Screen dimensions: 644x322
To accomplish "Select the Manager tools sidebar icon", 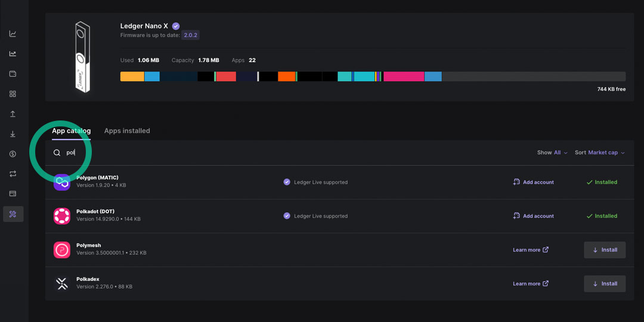I will [x=13, y=214].
